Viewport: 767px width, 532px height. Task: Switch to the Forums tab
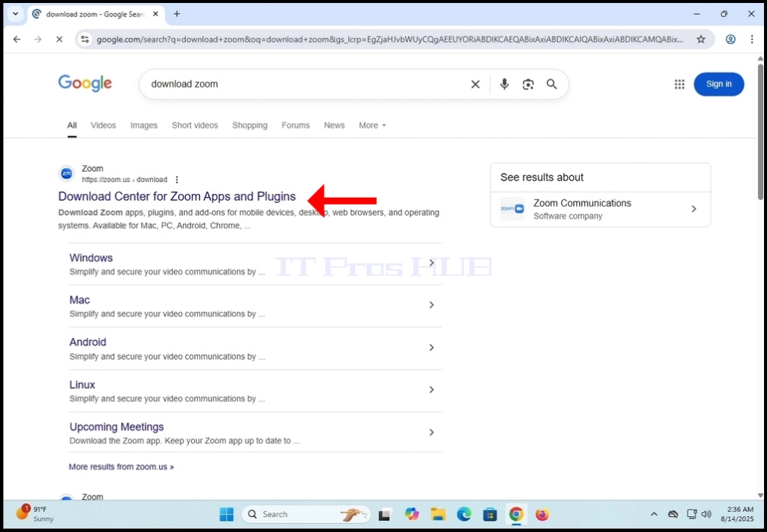[x=295, y=125]
